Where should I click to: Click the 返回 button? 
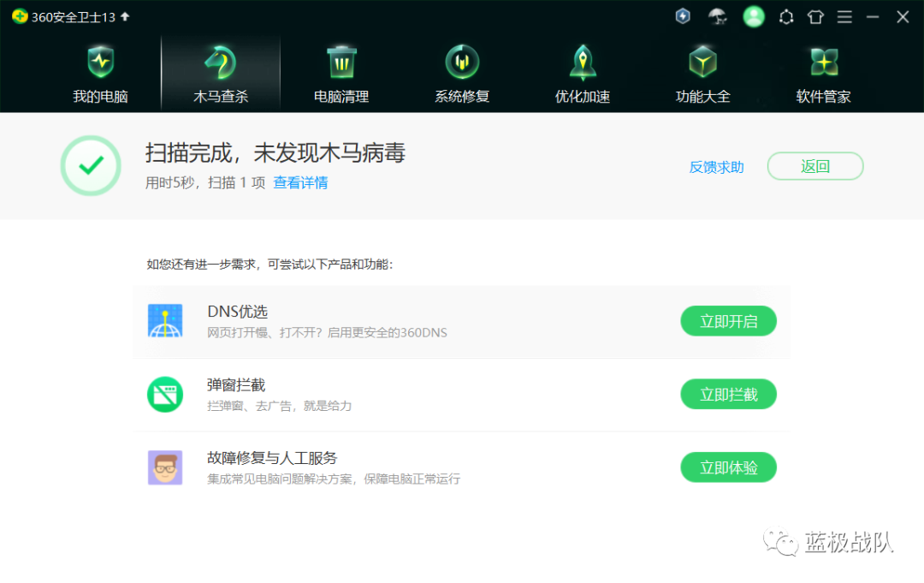(815, 166)
